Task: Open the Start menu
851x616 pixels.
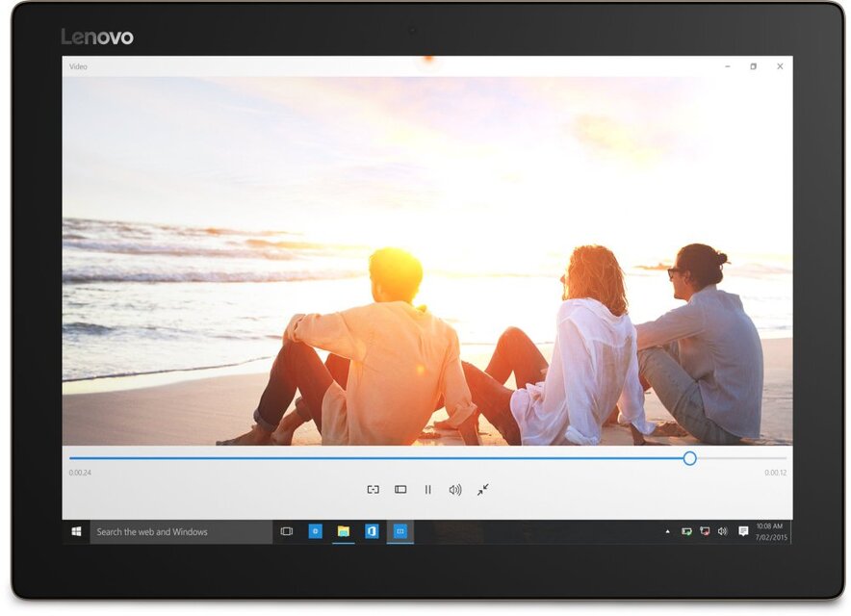Action: point(77,530)
